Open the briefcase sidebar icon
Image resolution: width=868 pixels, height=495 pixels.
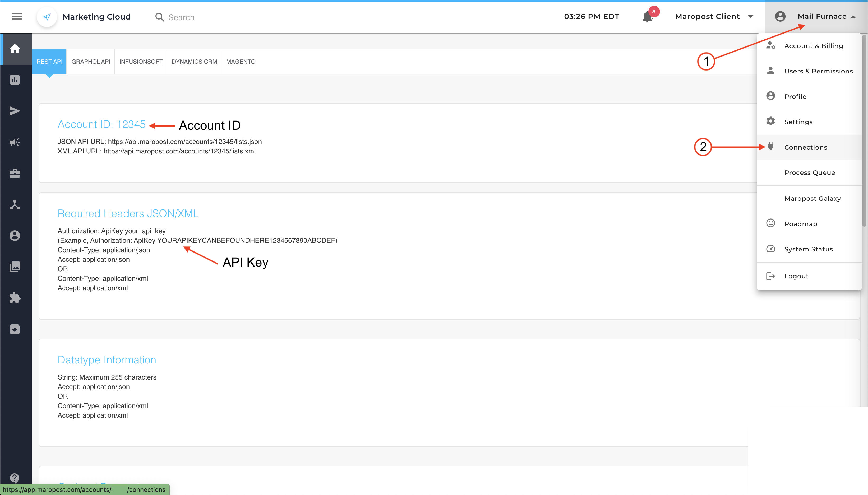(x=15, y=173)
